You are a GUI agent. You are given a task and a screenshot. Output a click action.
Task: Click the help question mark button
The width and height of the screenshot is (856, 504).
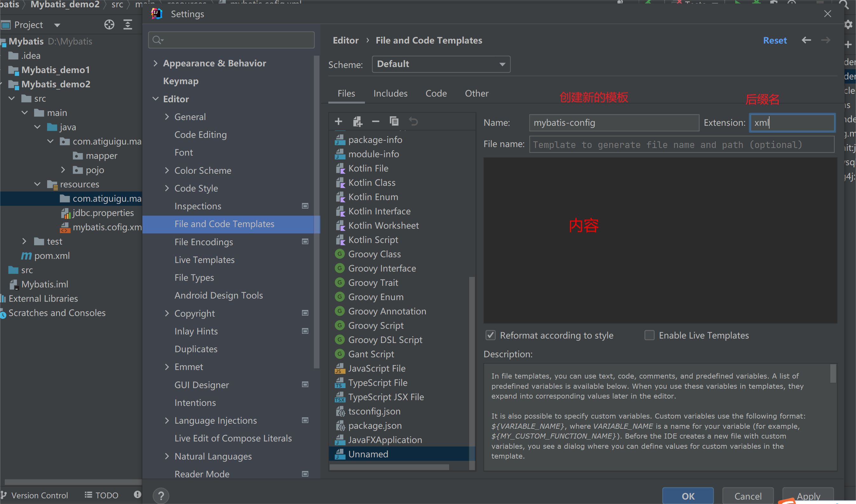tap(161, 495)
